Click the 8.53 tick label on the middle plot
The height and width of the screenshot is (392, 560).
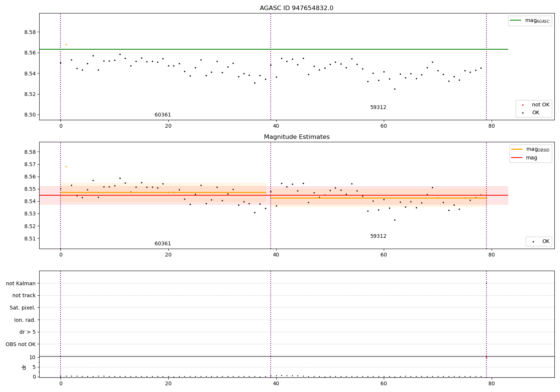(x=30, y=214)
